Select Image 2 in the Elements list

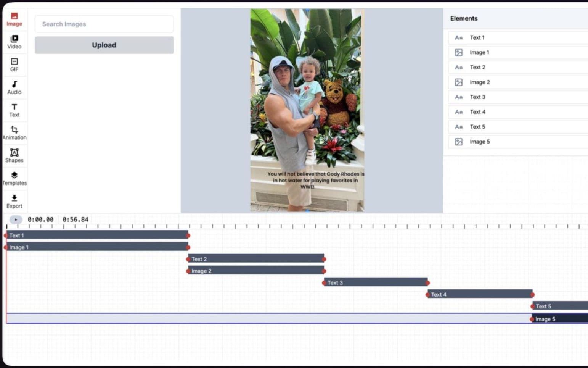(x=518, y=82)
